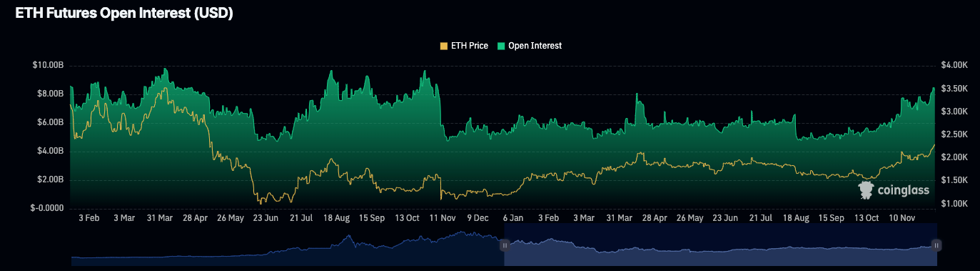Grab the right range slider handle
This screenshot has width=980, height=271.
(x=936, y=245)
